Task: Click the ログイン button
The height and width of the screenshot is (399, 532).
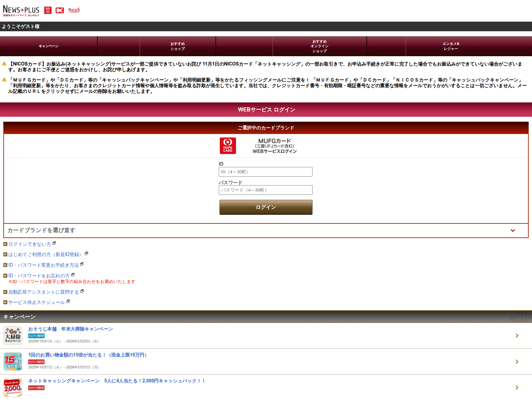Action: pos(266,207)
